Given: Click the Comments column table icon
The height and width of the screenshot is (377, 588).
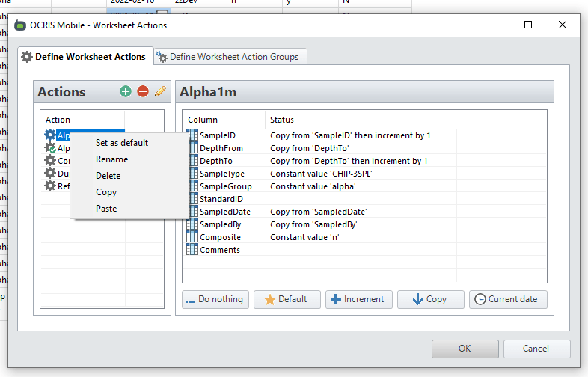Looking at the screenshot, I should 192,250.
